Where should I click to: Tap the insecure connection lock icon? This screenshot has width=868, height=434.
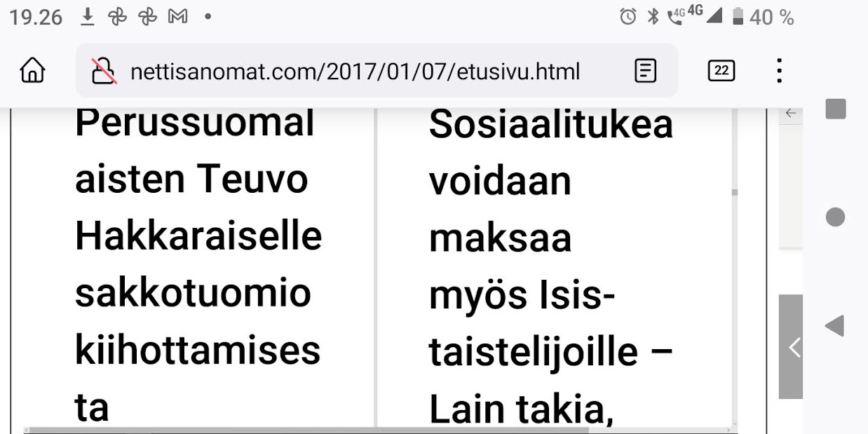tap(104, 71)
